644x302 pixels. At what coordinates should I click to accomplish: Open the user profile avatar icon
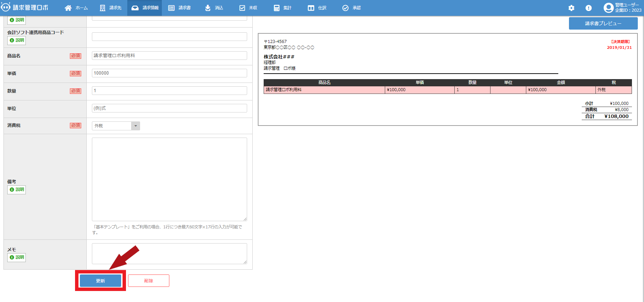(x=609, y=8)
